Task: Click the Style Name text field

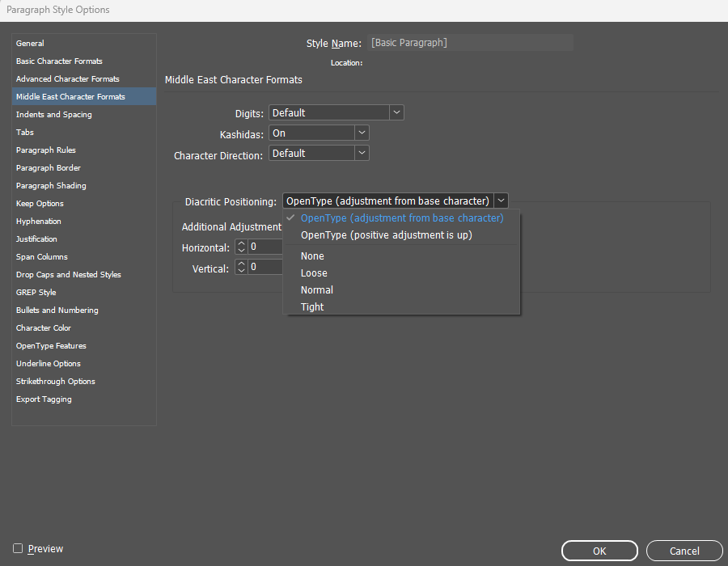Action: pos(470,43)
